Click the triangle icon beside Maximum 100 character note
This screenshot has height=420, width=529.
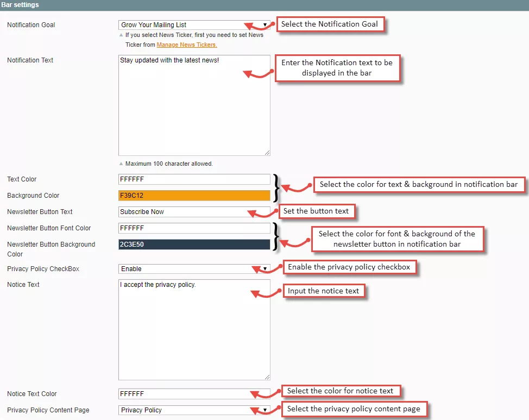pyautogui.click(x=121, y=164)
